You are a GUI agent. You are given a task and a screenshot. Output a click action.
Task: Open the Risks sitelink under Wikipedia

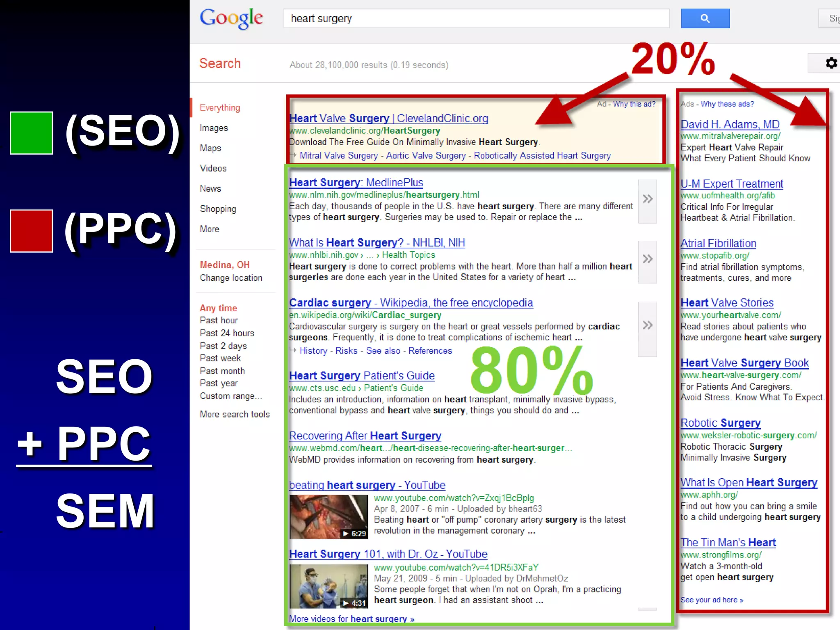click(346, 351)
